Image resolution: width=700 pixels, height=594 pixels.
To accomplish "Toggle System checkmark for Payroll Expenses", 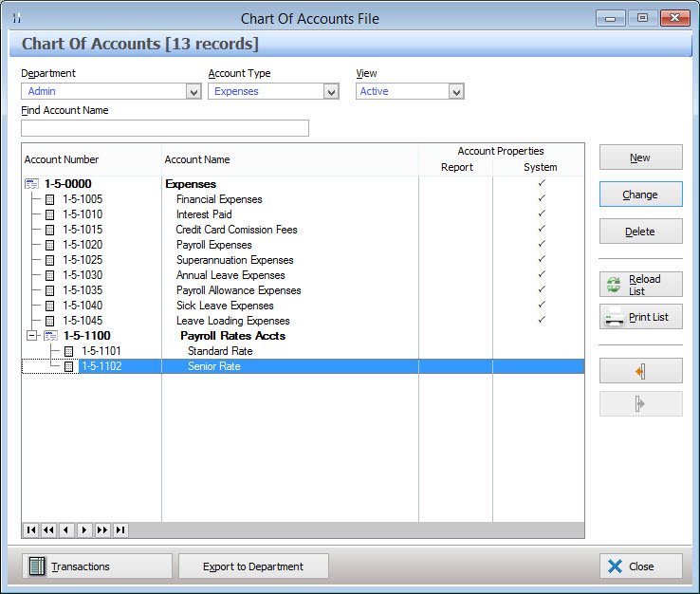I will pos(541,244).
